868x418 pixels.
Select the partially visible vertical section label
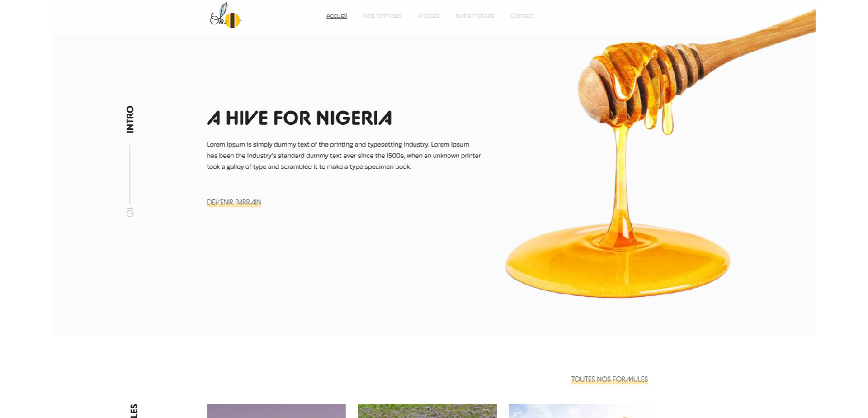point(134,411)
